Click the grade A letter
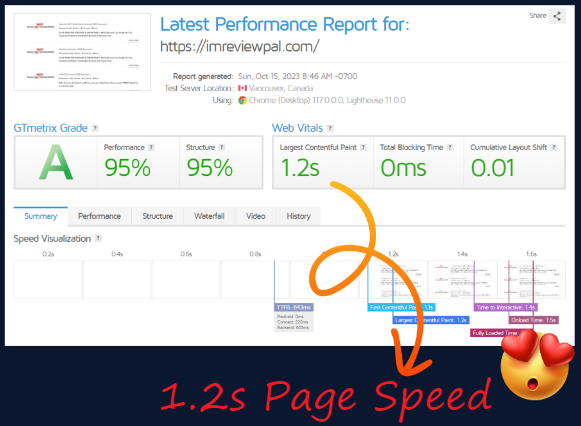 tap(56, 162)
